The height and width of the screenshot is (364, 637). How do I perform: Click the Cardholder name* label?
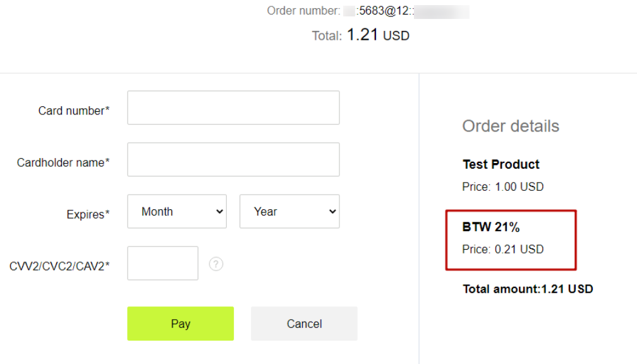pyautogui.click(x=63, y=162)
